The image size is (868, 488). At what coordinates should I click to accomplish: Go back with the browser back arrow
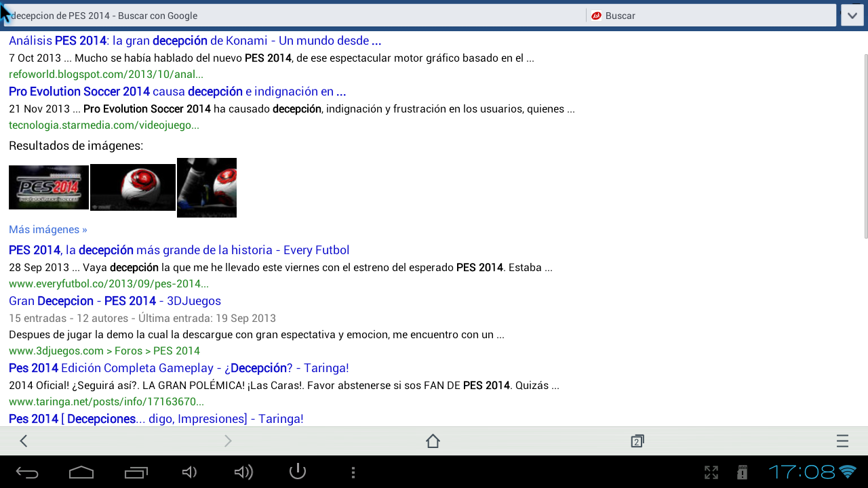(x=24, y=441)
